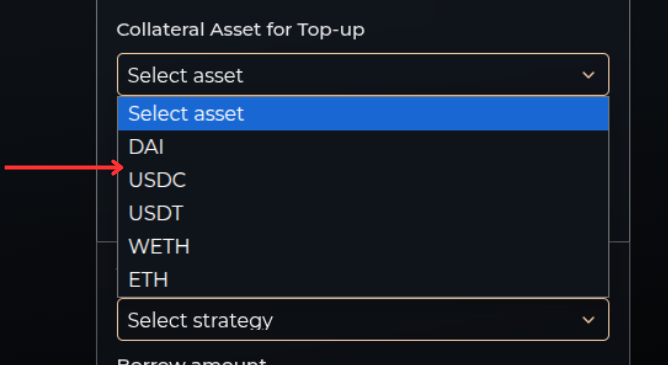Select USDC as the collateral asset
Viewport: 668px width, 365px height.
click(363, 180)
